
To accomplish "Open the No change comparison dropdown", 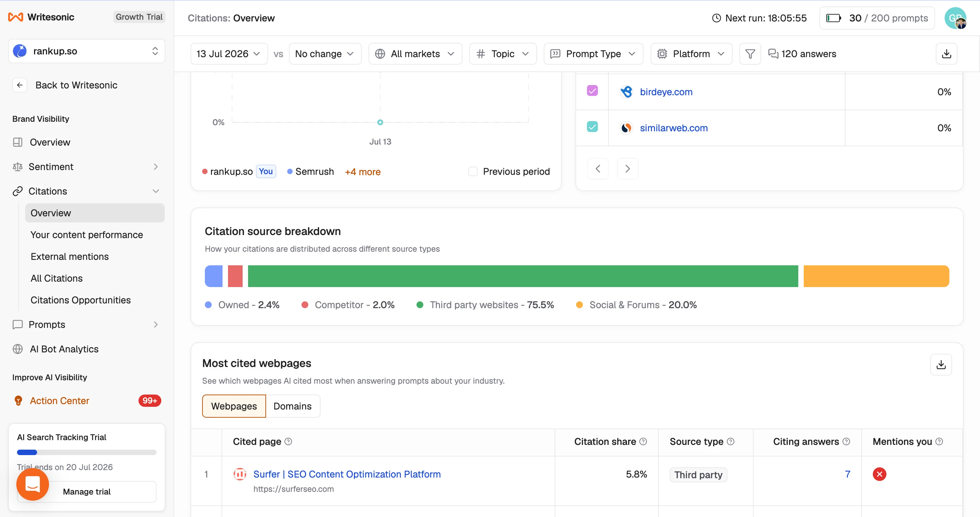I will tap(325, 54).
